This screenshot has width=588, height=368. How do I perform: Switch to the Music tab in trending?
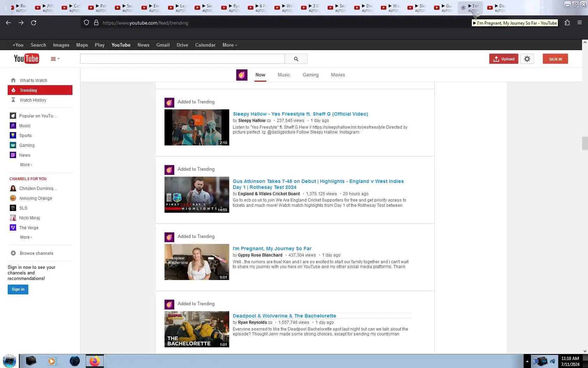click(x=284, y=75)
